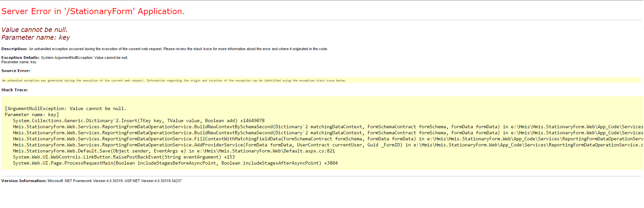The width and height of the screenshot is (644, 208).
Task: Click the Page.ProcessRequestMain stack trace line
Action: 175,163
